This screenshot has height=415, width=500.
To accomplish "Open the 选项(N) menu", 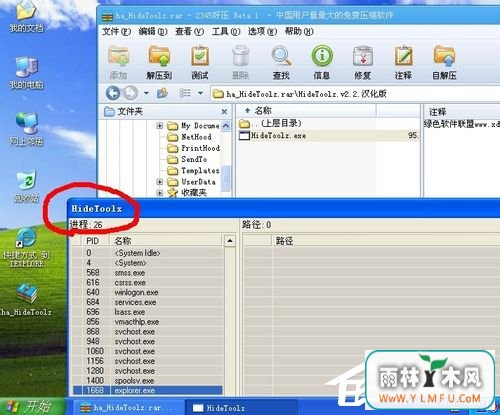I will pyautogui.click(x=262, y=32).
